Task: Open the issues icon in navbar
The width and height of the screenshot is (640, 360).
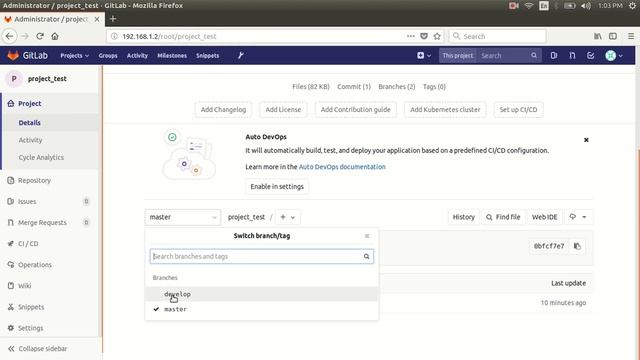Action: point(554,56)
